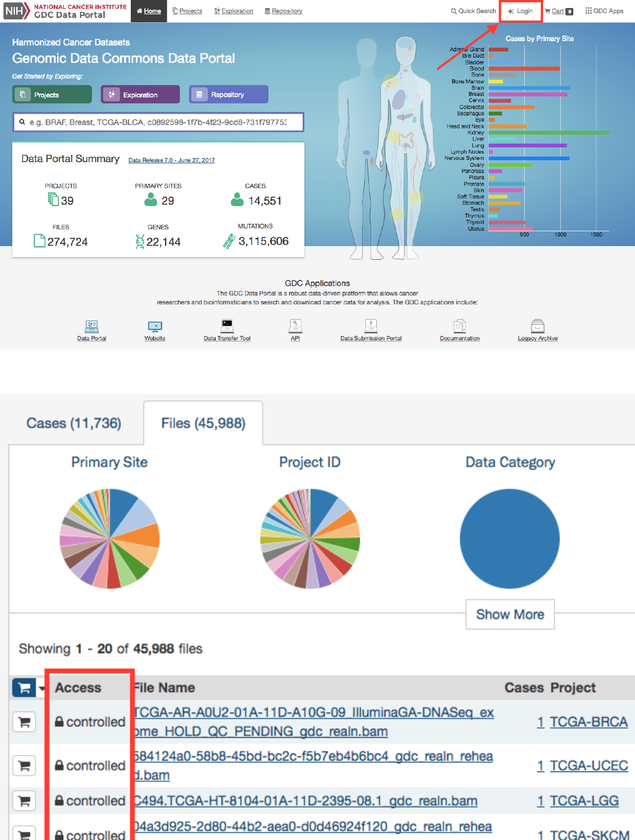
Task: Click the Lung label in cases chart
Action: (478, 146)
